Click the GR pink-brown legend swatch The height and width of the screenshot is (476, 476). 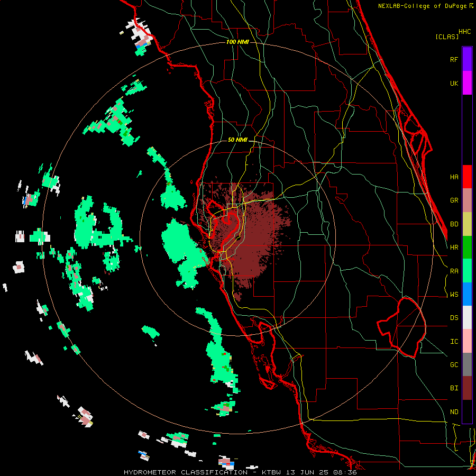tap(467, 200)
